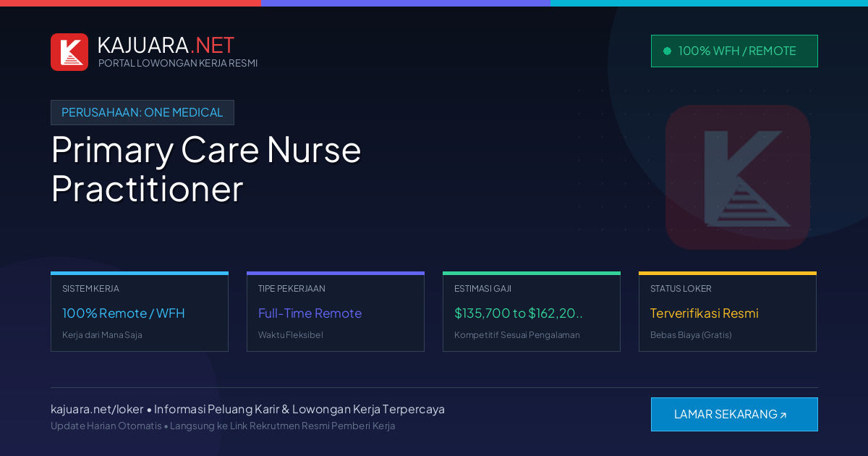Image resolution: width=868 pixels, height=456 pixels.
Task: Select the Primary Care Nurse Practitioner title
Action: coord(206,169)
